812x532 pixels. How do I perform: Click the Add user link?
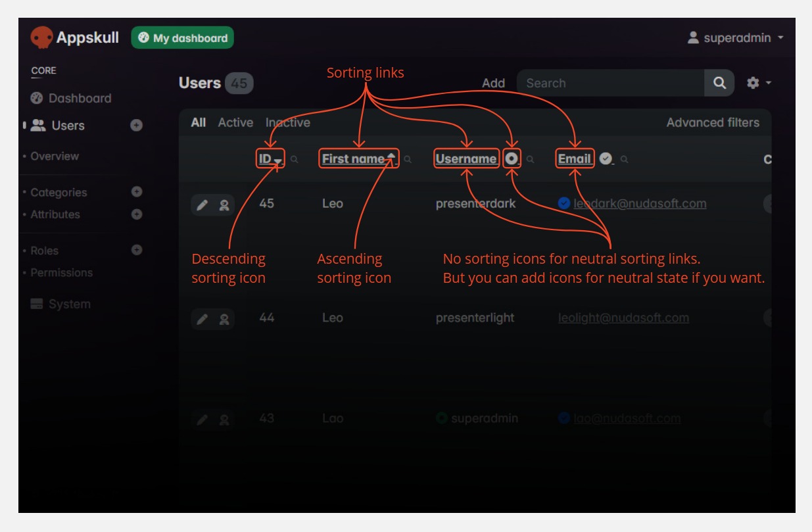[x=493, y=84]
